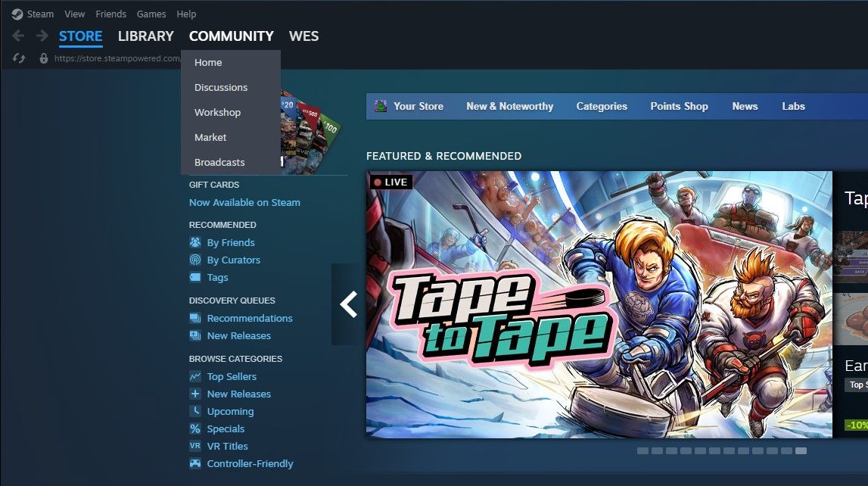Image resolution: width=868 pixels, height=486 pixels.
Task: Open the Points Shop link
Action: coord(680,106)
